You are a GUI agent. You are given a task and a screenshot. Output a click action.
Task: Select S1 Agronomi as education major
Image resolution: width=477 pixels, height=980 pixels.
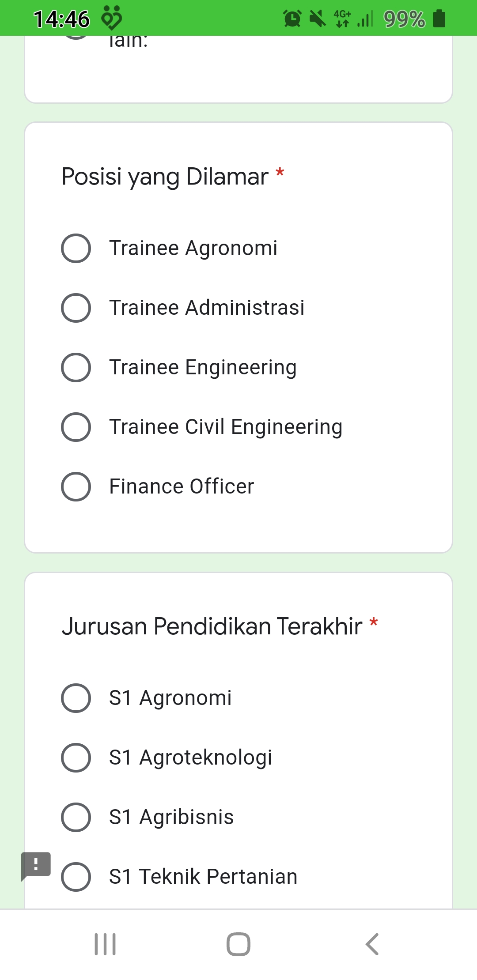click(x=76, y=698)
